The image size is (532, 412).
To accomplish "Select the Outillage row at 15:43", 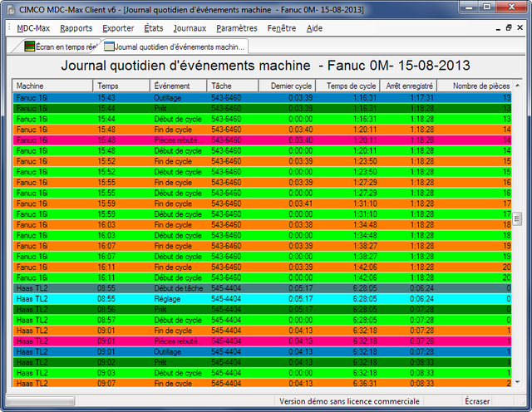I will coord(263,98).
